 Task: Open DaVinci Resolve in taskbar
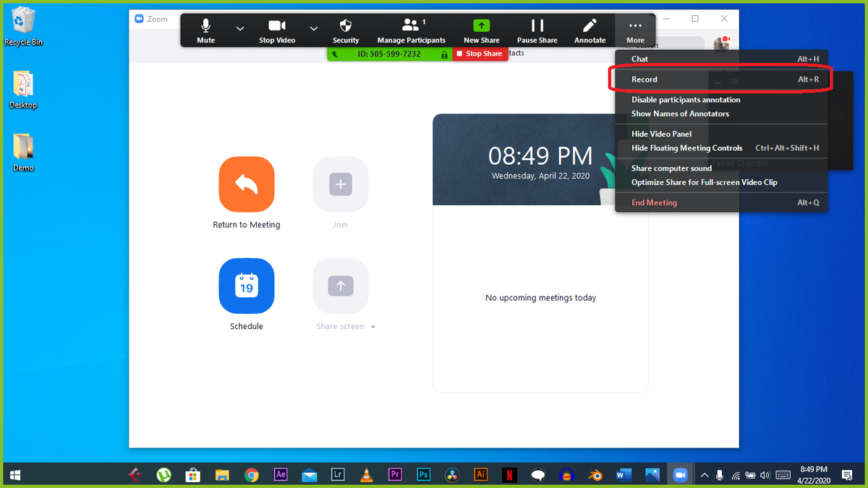[x=452, y=475]
